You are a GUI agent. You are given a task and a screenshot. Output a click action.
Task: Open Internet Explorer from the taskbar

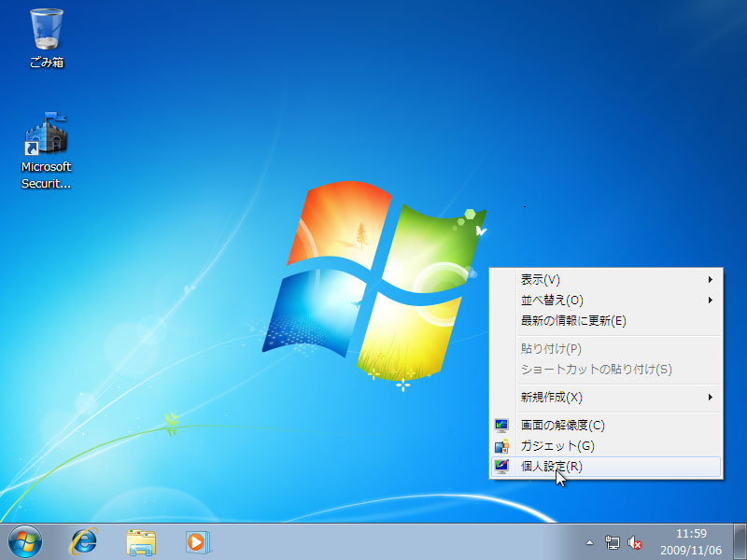(83, 541)
